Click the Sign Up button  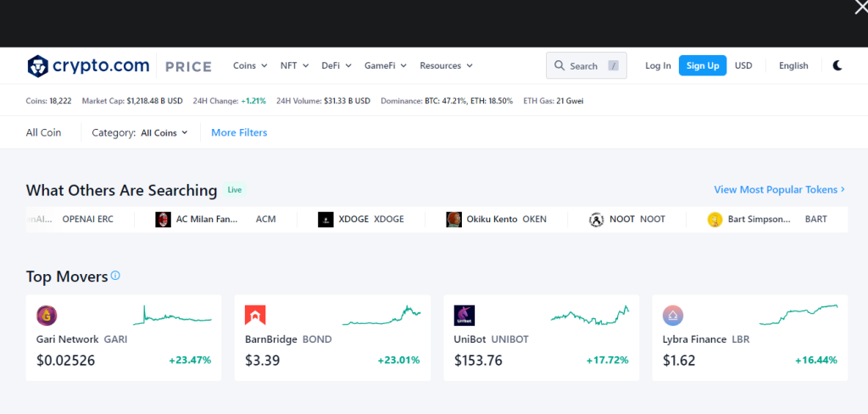pos(703,65)
